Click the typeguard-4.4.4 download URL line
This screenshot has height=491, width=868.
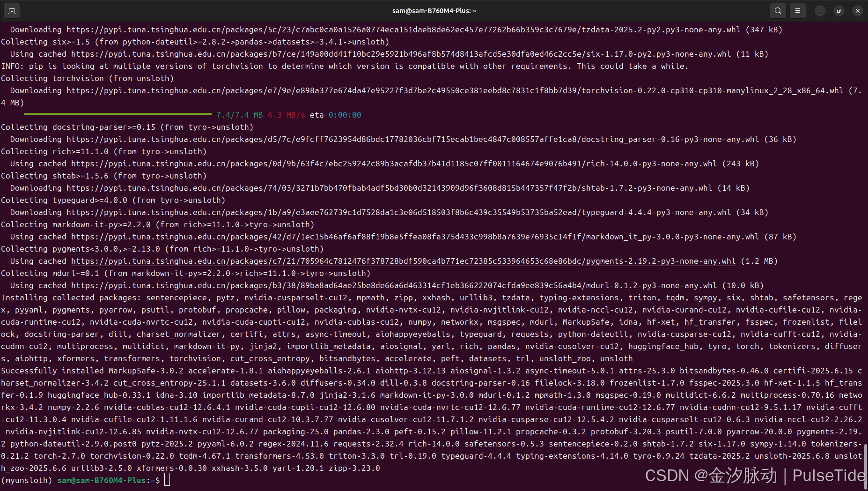pyautogui.click(x=389, y=212)
